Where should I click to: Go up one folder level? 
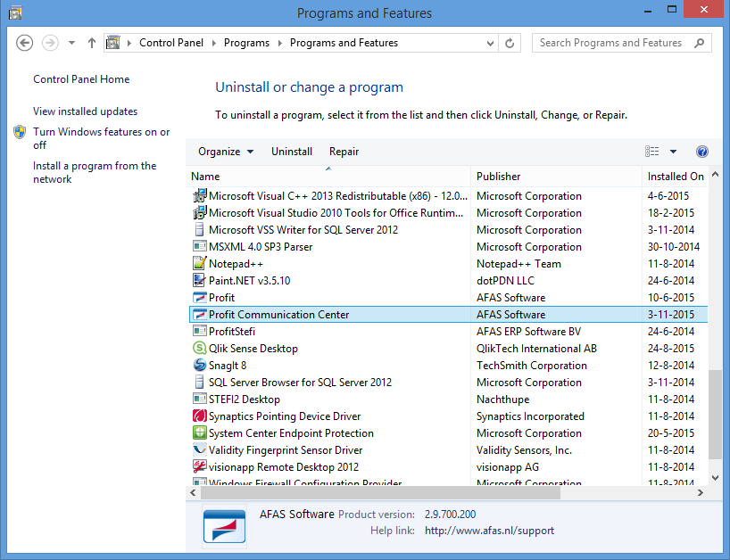pyautogui.click(x=92, y=43)
